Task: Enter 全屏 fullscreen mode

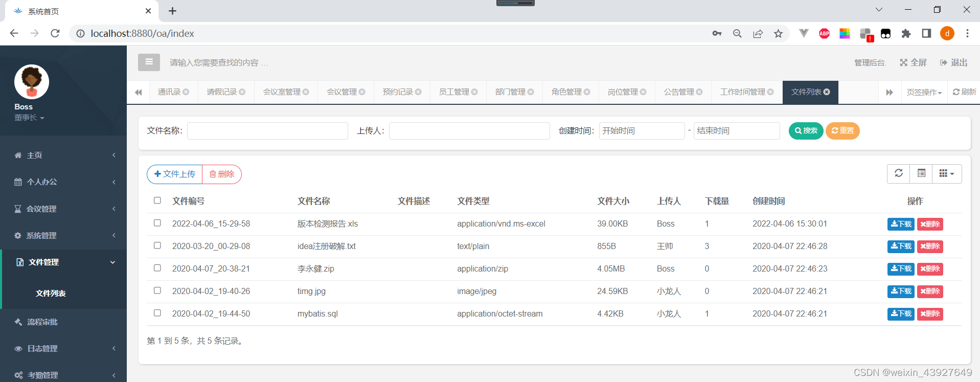Action: [913, 62]
